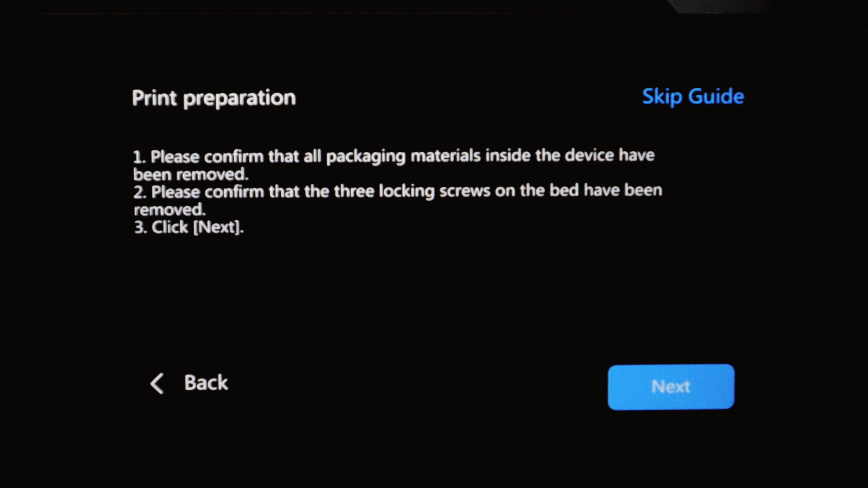
Task: Click the word 'Guide' in Skip Guide
Action: (x=716, y=97)
